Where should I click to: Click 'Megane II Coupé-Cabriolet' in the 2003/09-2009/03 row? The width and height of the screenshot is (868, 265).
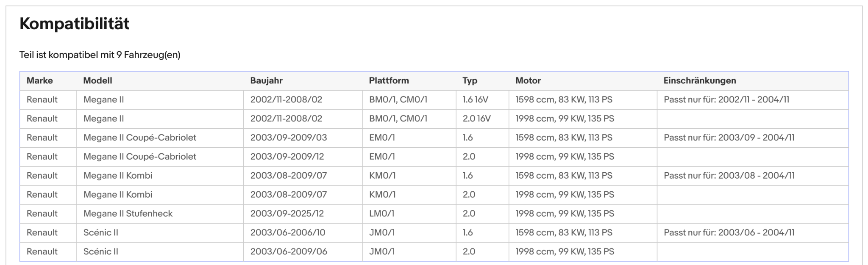pyautogui.click(x=140, y=138)
